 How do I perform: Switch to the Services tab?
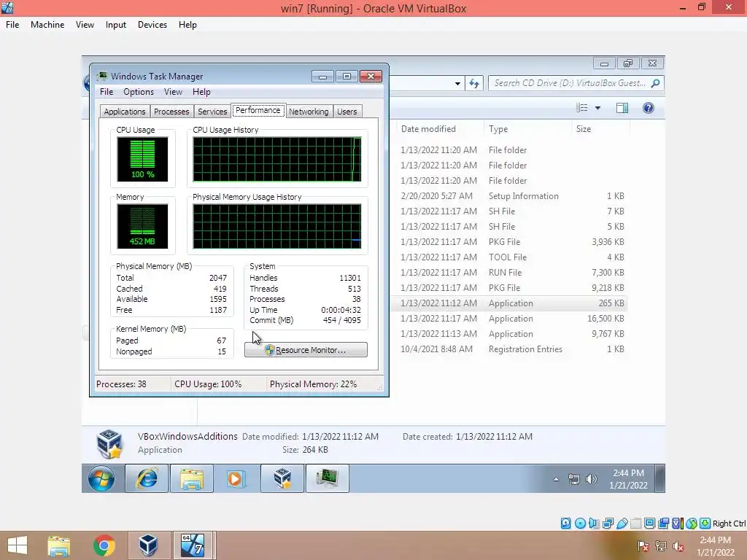click(x=212, y=112)
